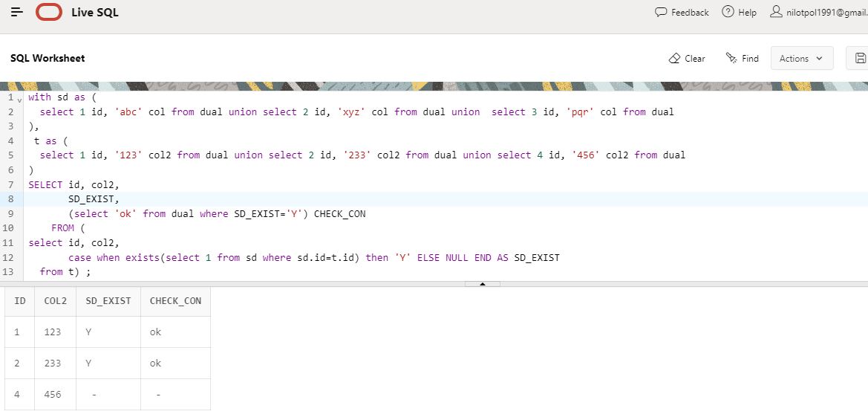Expand the Actions dropdown

(801, 58)
